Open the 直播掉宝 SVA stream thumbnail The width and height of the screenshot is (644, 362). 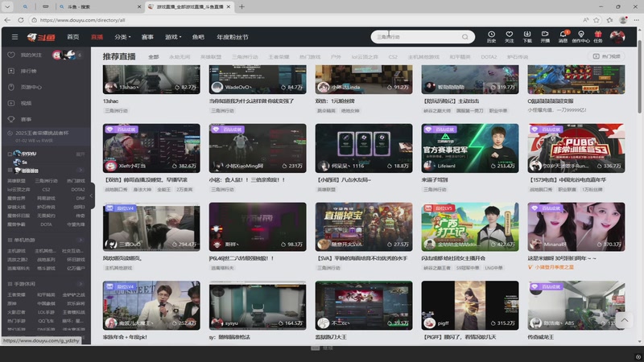coord(364,227)
